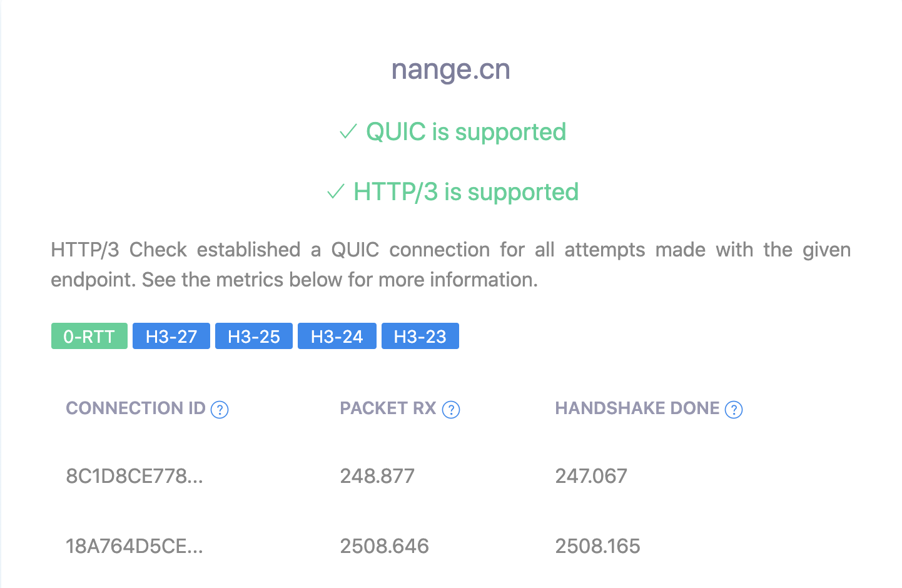Toggle 0-RTT support indicator
Image resolution: width=902 pixels, height=588 pixels.
(89, 336)
